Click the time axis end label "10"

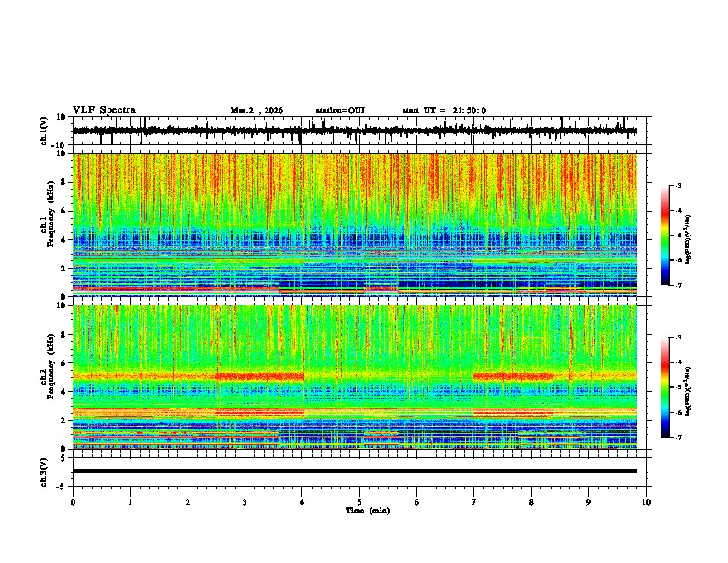(646, 502)
